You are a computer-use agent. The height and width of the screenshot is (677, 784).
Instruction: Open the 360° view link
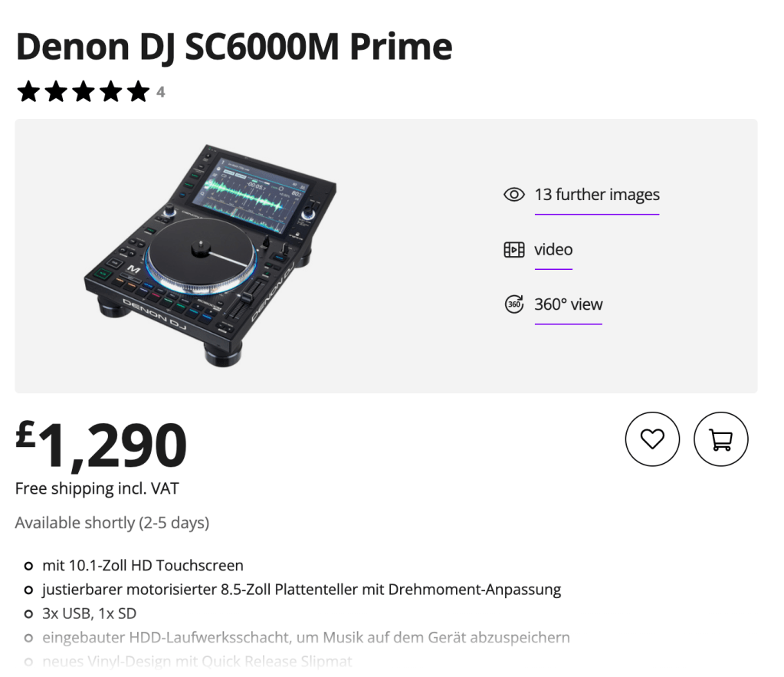coord(568,304)
